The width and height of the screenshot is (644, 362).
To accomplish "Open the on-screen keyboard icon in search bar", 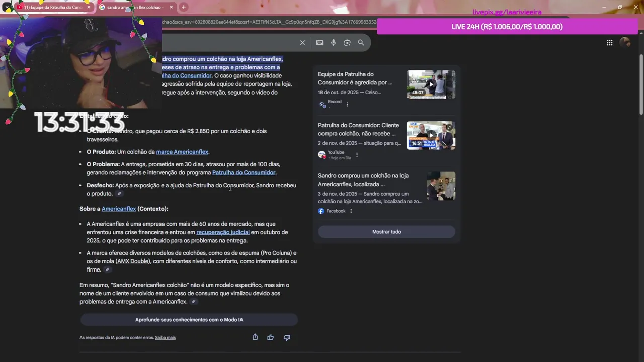I will coord(319,43).
